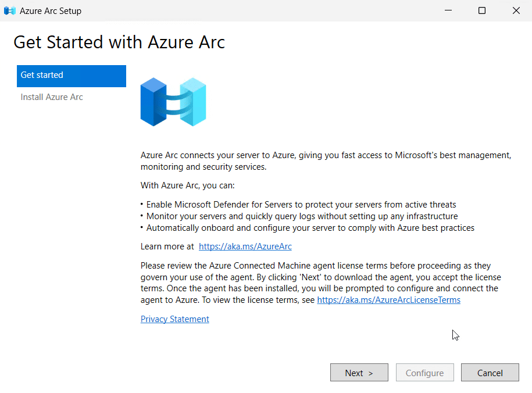The height and width of the screenshot is (393, 532).
Task: View the Privacy Statement
Action: 174,319
